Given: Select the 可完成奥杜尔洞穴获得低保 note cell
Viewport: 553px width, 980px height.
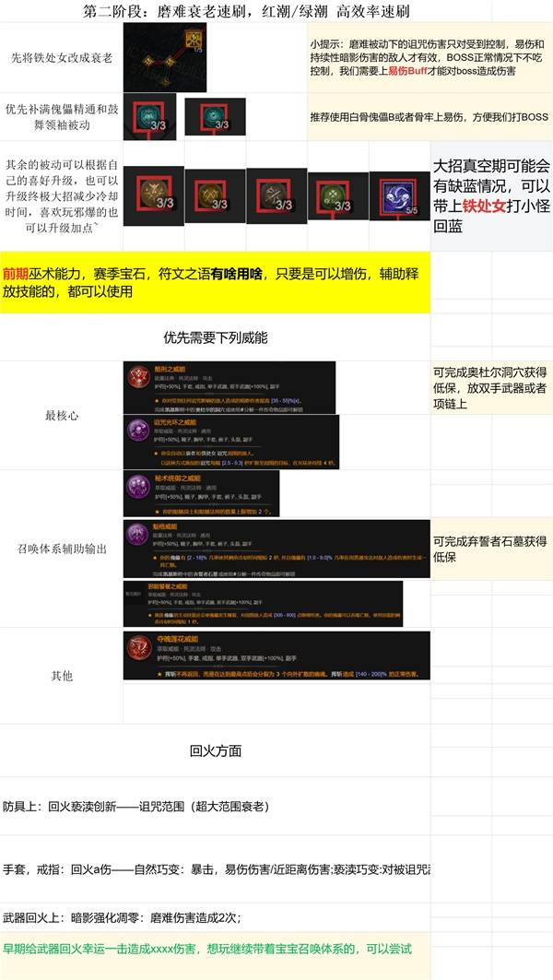Looking at the screenshot, I should point(491,387).
